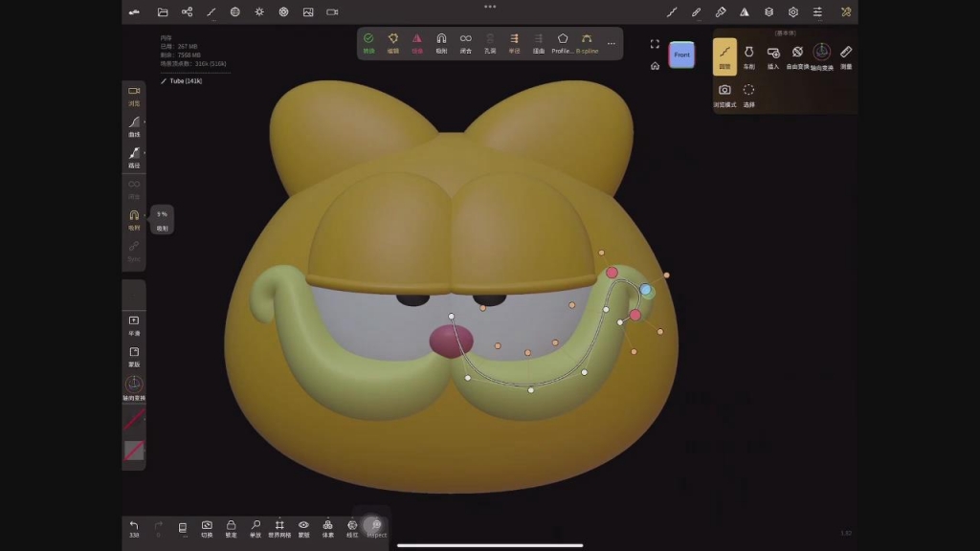Open the Nomad app logo menu
Viewport: 980px width, 551px height.
click(134, 11)
